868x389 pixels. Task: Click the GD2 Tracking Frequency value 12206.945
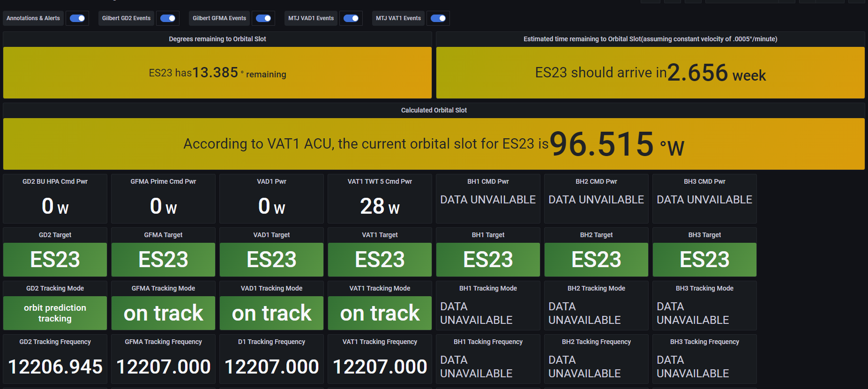pyautogui.click(x=55, y=367)
